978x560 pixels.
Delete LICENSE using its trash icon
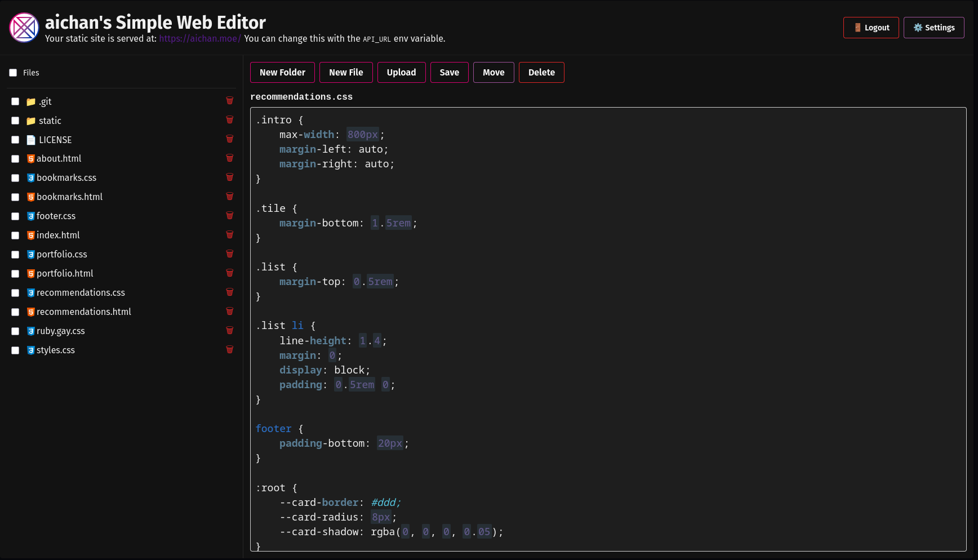coord(230,139)
